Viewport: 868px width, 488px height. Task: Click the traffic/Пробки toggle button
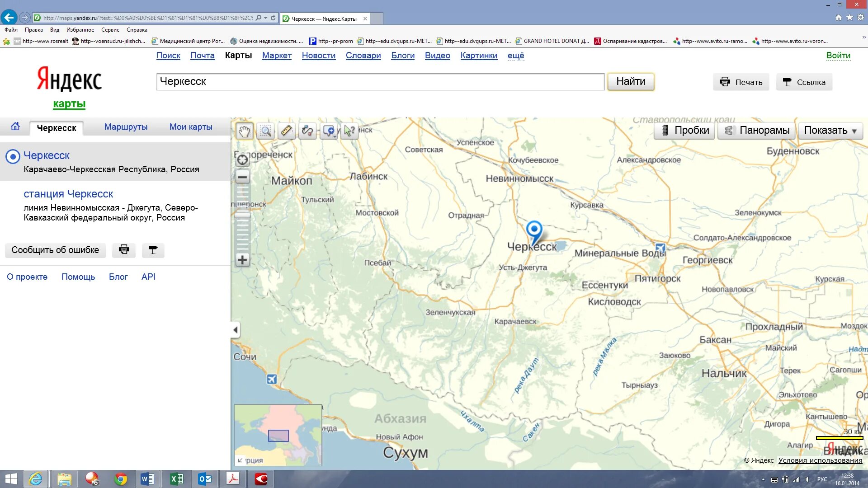click(684, 131)
